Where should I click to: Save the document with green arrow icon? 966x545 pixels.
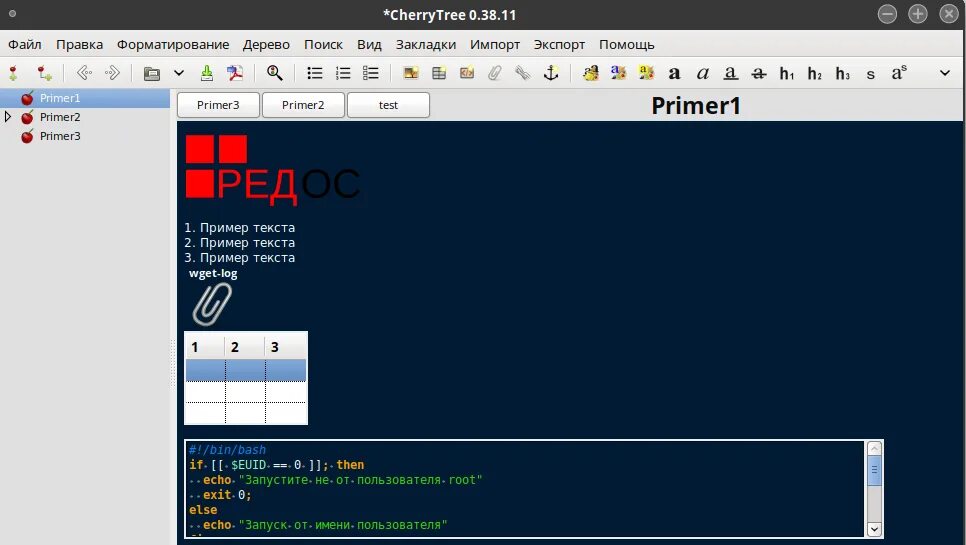coord(207,73)
